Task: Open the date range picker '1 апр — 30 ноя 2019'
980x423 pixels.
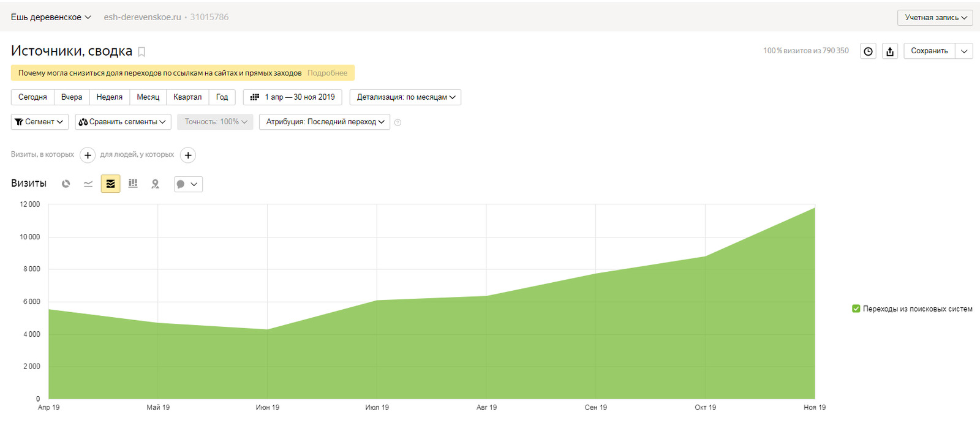Action: (293, 97)
